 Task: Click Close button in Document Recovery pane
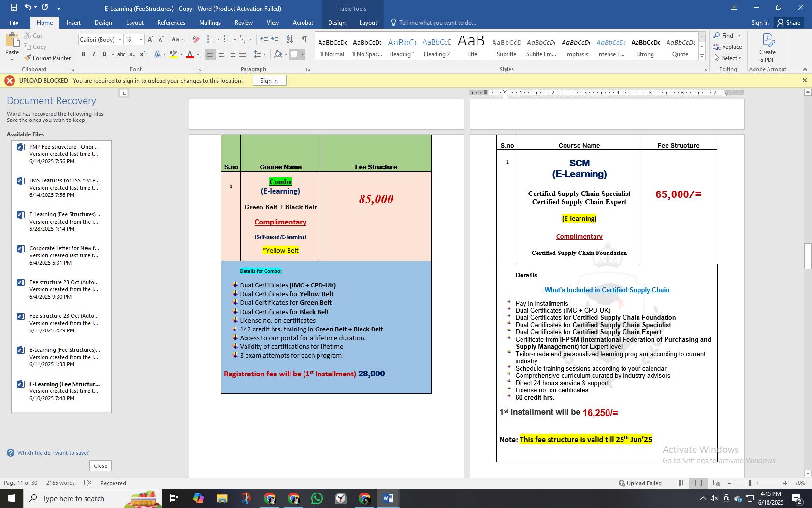tap(101, 466)
